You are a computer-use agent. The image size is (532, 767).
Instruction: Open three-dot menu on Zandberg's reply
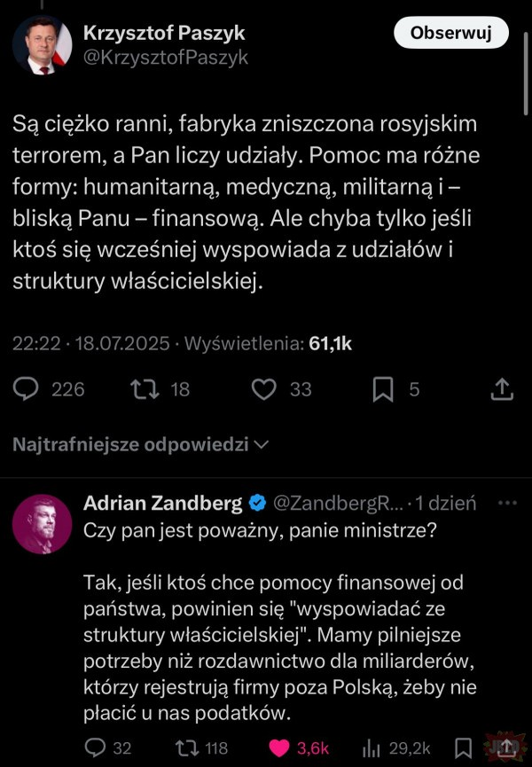(x=507, y=503)
